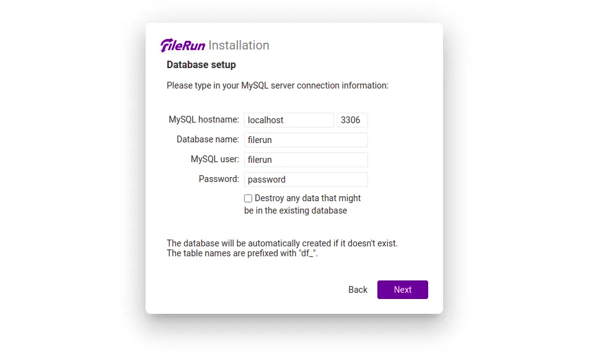Screen dimensions: 593x364
Task: Enable the Destroy any data checkbox
Action: click(248, 199)
